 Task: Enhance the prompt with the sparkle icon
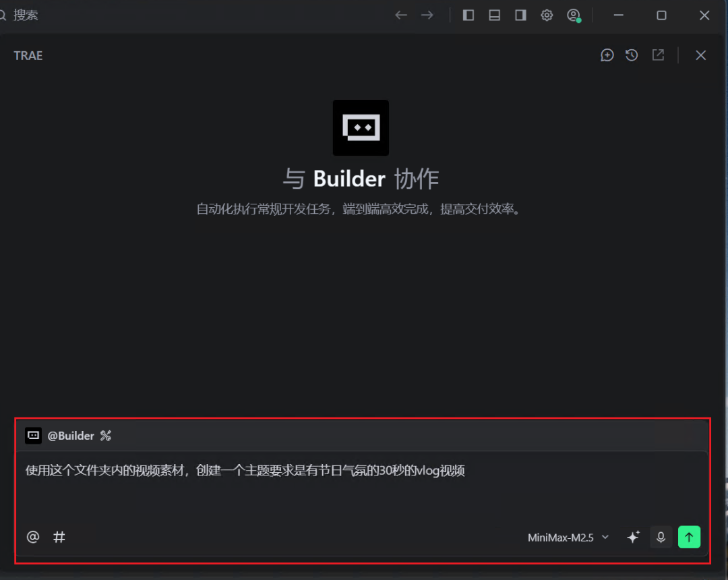tap(633, 537)
